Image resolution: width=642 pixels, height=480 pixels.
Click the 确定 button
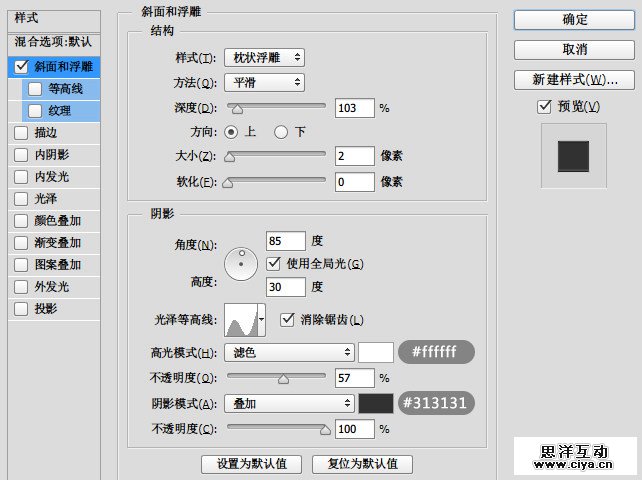point(574,20)
